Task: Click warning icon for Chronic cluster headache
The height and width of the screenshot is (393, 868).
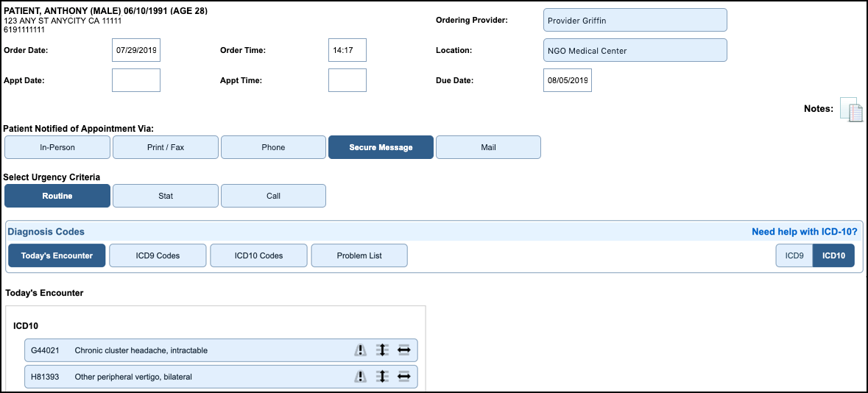Action: tap(360, 350)
